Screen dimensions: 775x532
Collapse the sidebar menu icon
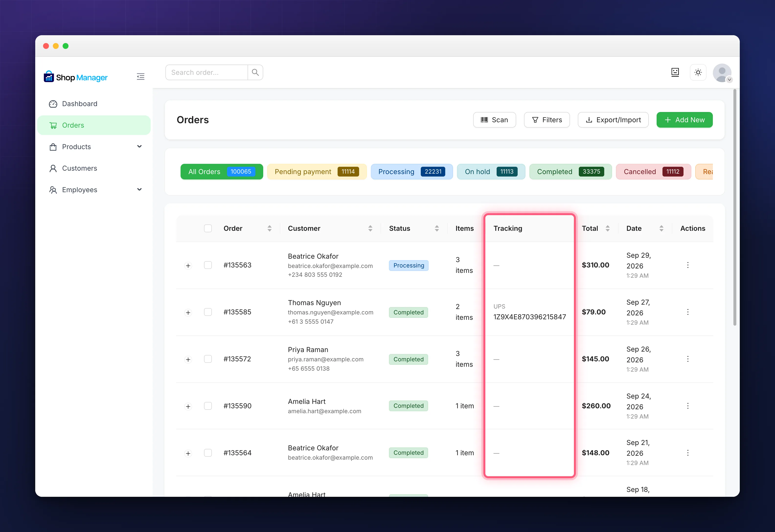[140, 77]
